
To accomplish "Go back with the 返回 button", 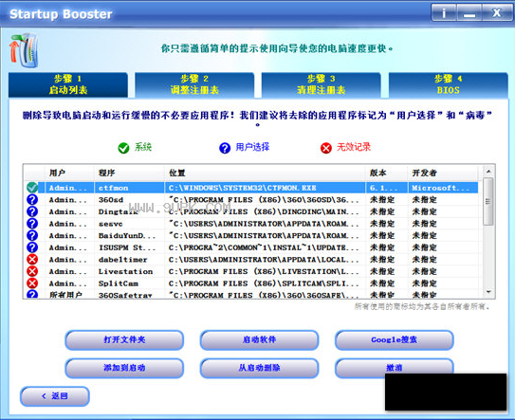I will click(x=55, y=396).
